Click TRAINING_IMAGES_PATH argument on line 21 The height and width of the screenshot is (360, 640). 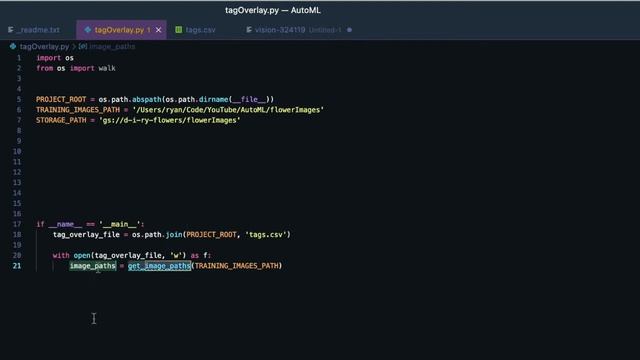click(x=237, y=266)
